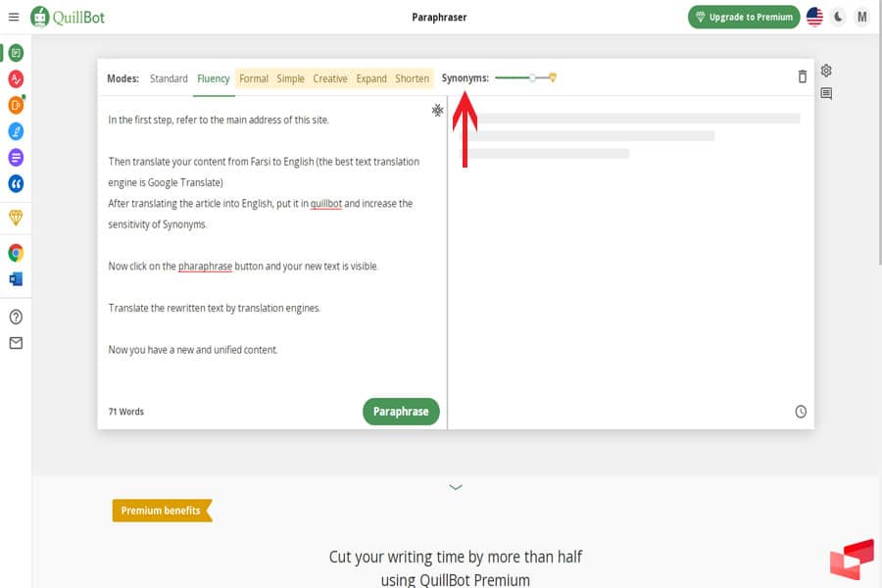This screenshot has width=882, height=588.
Task: Open Chrome extension sidebar icon
Action: (x=16, y=253)
